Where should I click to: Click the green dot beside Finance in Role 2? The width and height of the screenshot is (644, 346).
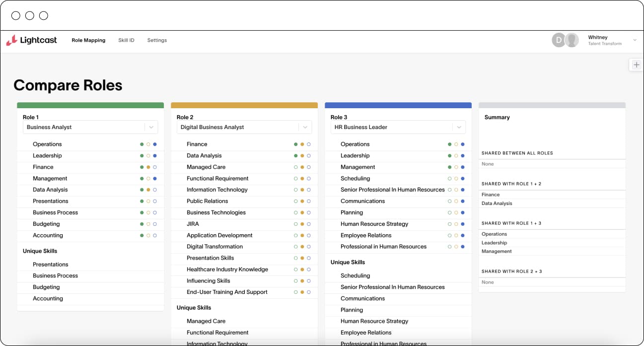(296, 144)
